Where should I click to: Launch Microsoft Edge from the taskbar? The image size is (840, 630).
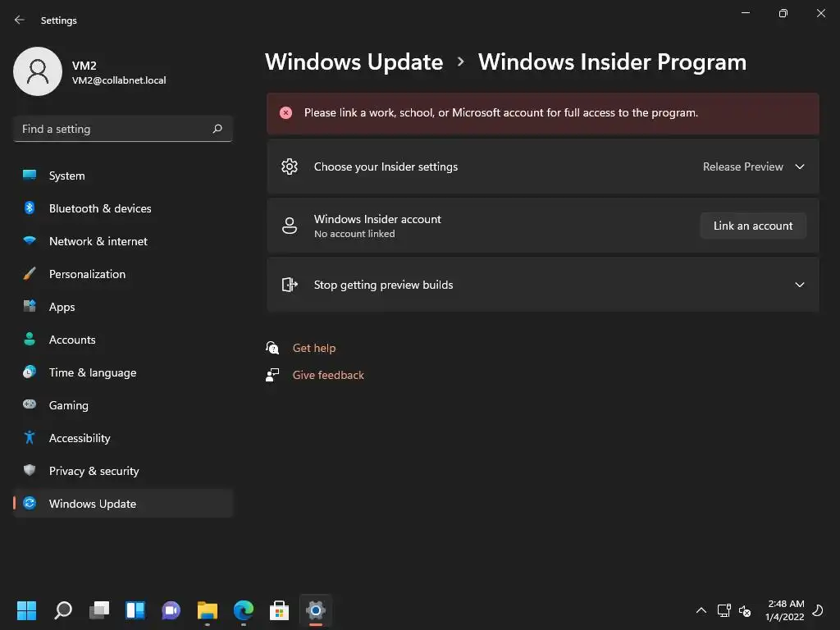[x=244, y=610]
